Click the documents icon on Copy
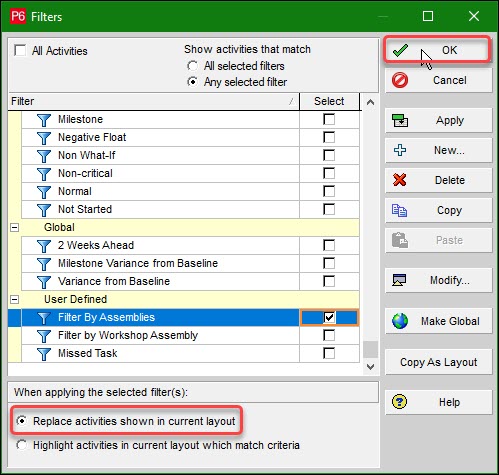The width and height of the screenshot is (499, 475). click(399, 210)
